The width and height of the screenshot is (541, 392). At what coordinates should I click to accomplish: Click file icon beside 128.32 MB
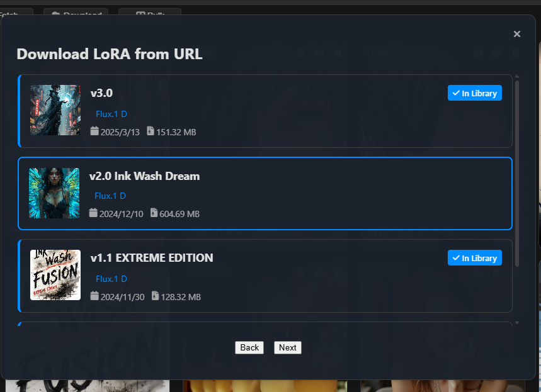pyautogui.click(x=155, y=296)
